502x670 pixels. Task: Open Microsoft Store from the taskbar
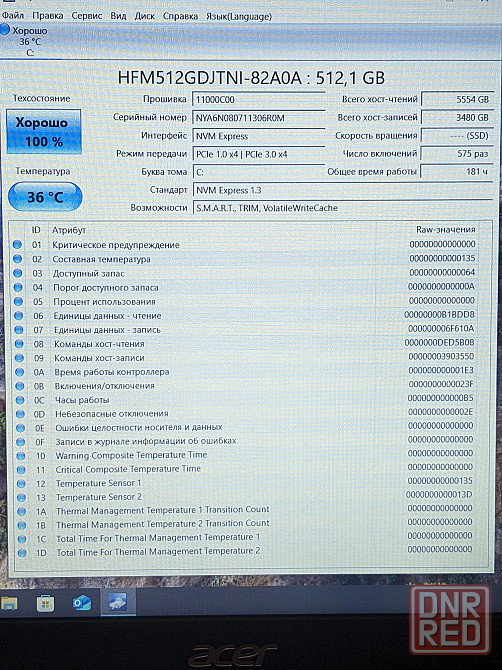pos(46,603)
